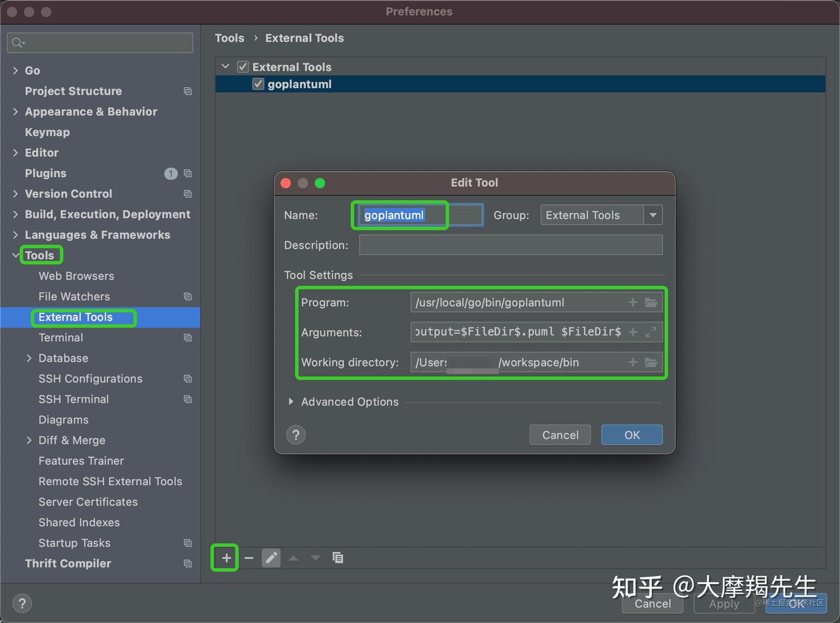Click the remove tool minus icon
The image size is (840, 623).
pyautogui.click(x=249, y=558)
